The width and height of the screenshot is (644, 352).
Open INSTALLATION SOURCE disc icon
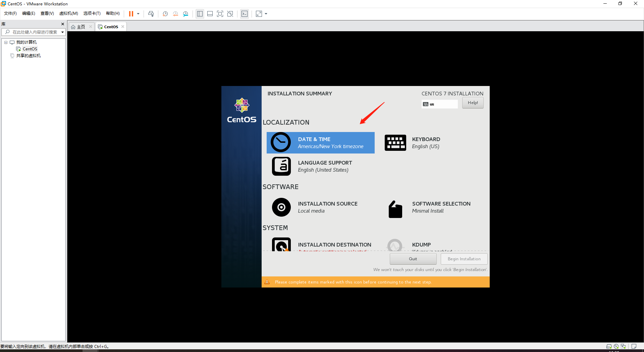coord(281,207)
